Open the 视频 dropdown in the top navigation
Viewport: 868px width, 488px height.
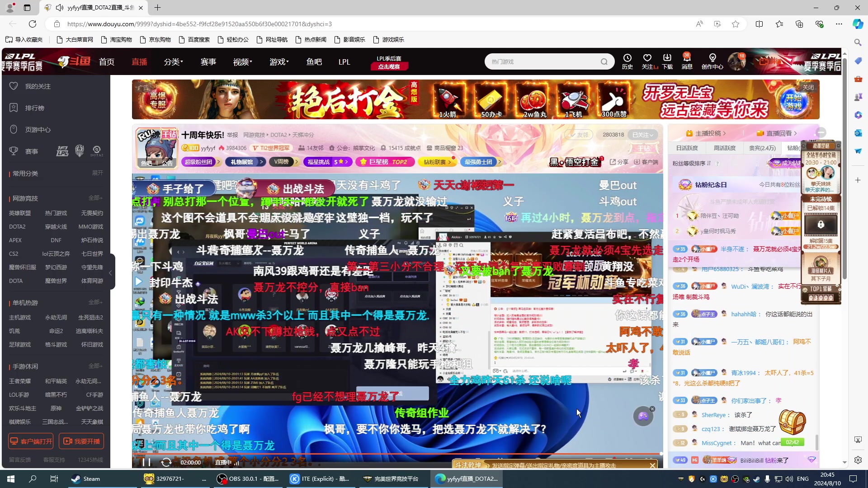pos(242,61)
